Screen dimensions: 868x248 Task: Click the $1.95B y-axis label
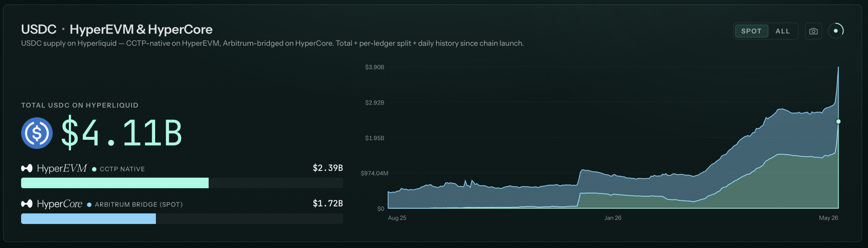click(x=375, y=138)
